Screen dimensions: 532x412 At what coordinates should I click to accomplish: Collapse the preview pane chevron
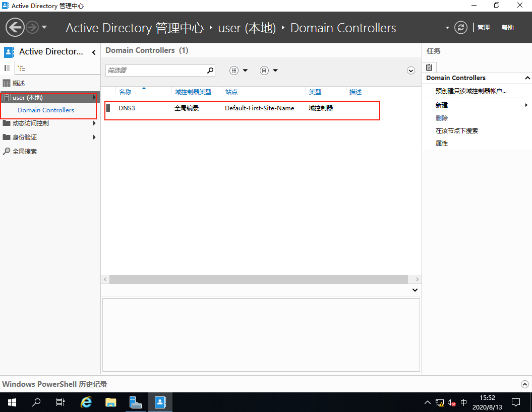pos(415,290)
